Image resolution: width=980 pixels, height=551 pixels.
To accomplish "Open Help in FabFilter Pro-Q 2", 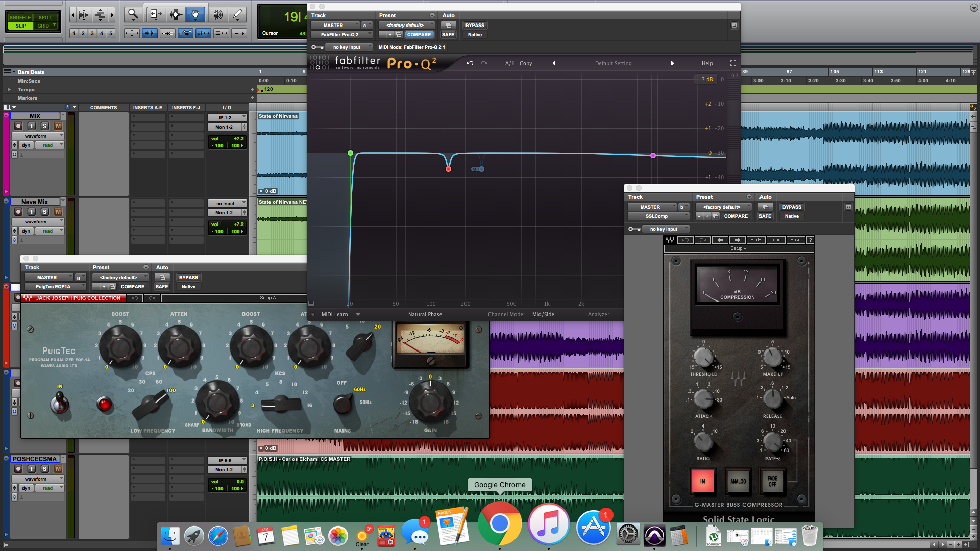I will point(707,63).
